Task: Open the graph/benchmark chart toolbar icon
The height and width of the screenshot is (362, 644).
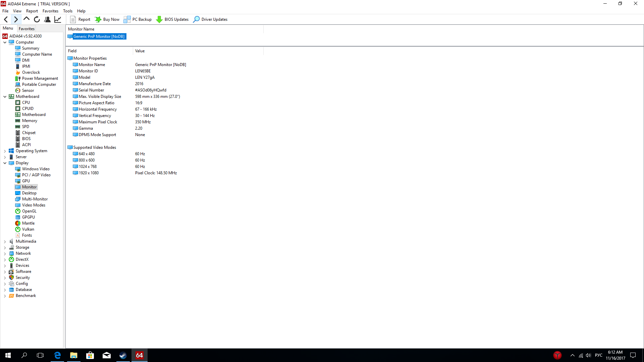Action: (x=58, y=19)
